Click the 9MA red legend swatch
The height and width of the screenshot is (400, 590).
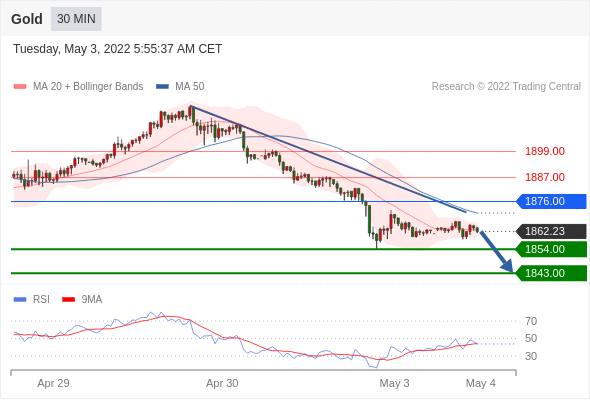[68, 300]
